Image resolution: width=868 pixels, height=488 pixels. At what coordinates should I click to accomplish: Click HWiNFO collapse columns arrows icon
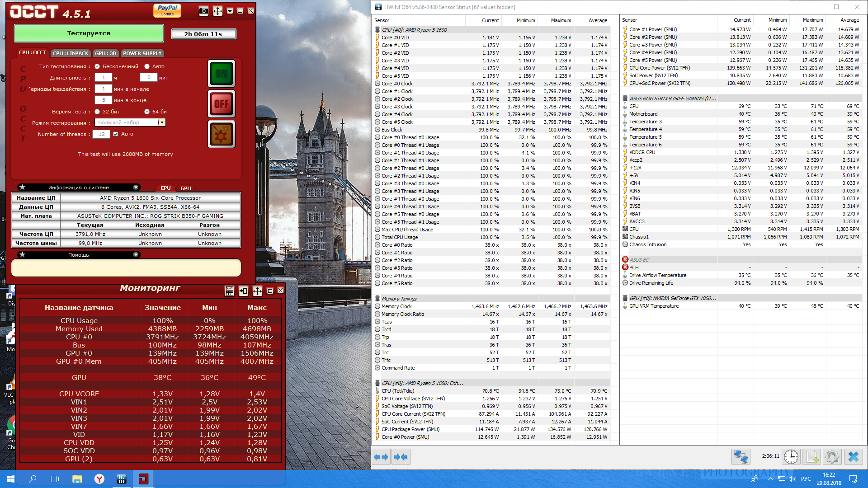(x=401, y=457)
